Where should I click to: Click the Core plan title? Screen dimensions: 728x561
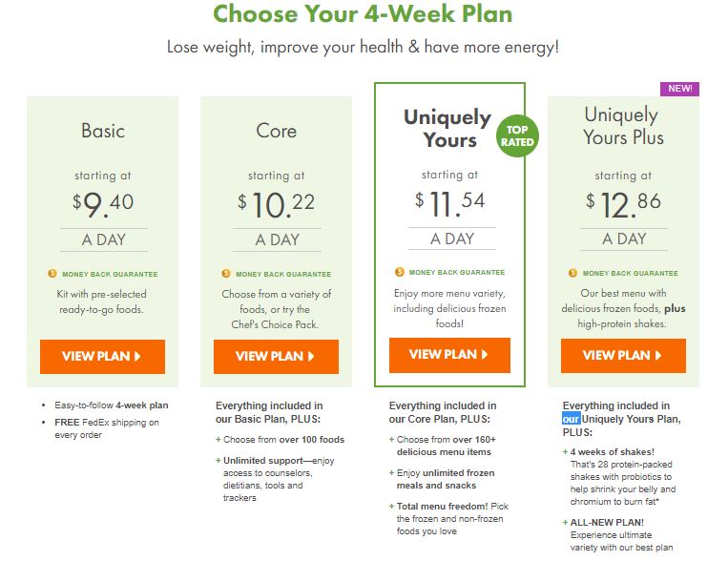pyautogui.click(x=277, y=131)
